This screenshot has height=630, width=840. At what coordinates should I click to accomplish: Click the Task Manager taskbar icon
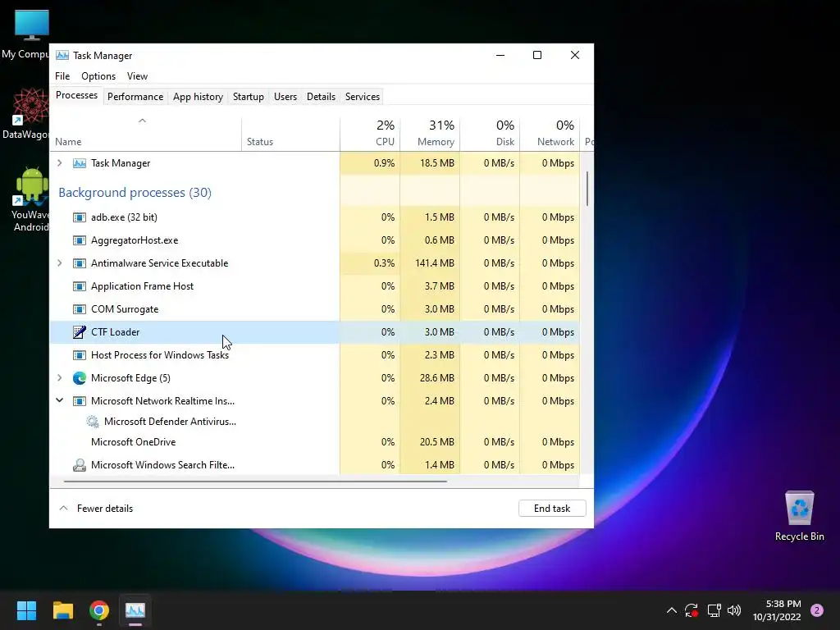pyautogui.click(x=135, y=610)
